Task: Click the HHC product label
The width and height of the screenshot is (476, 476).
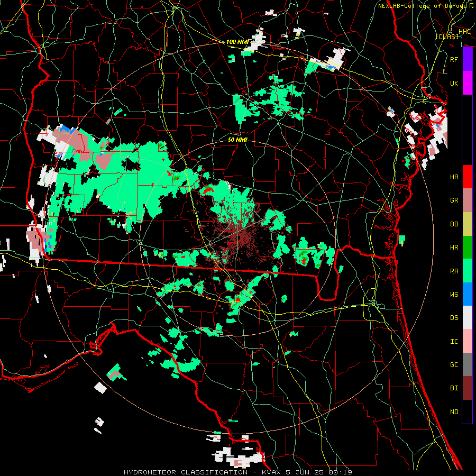Action: [464, 32]
